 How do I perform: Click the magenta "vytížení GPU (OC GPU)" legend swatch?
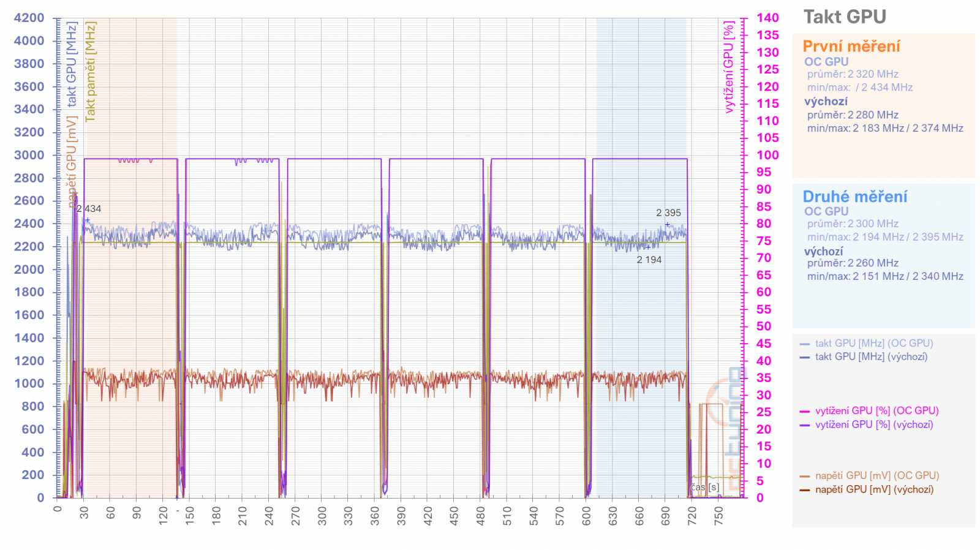805,412
